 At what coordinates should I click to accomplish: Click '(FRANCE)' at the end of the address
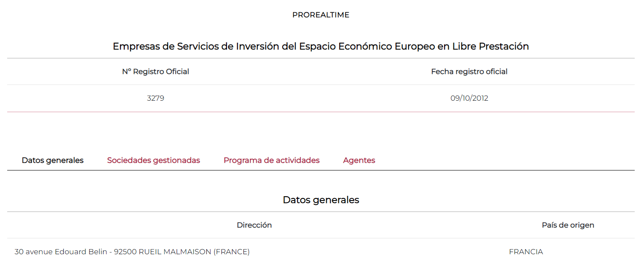tap(232, 252)
